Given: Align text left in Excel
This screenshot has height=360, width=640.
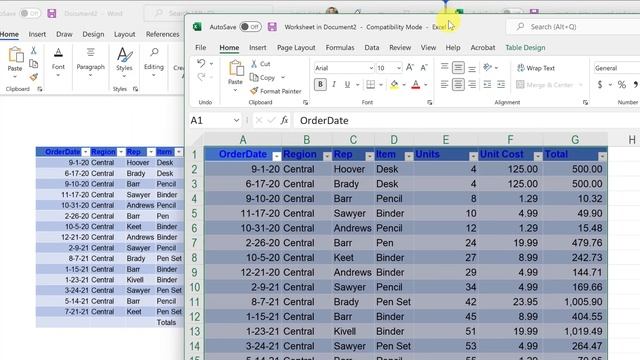Looking at the screenshot, I should click(444, 84).
